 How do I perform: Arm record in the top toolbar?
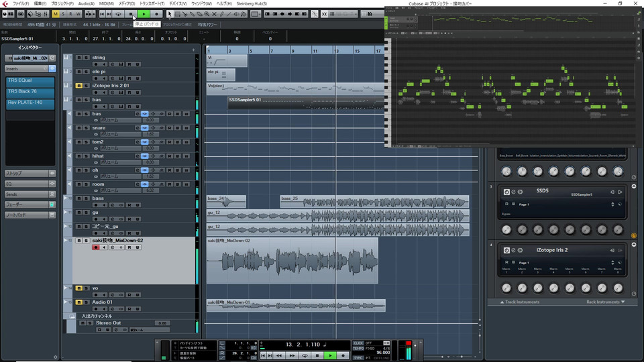(156, 14)
